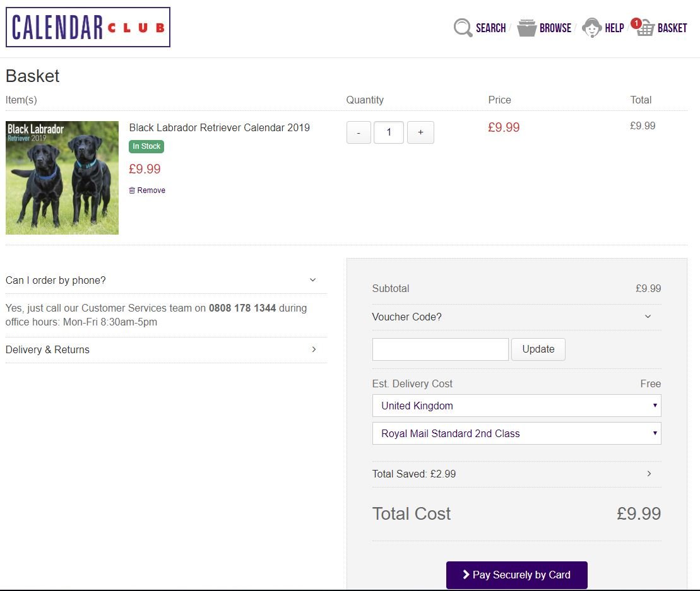This screenshot has width=700, height=591.
Task: Click the Calendar Club logo
Action: [x=88, y=27]
